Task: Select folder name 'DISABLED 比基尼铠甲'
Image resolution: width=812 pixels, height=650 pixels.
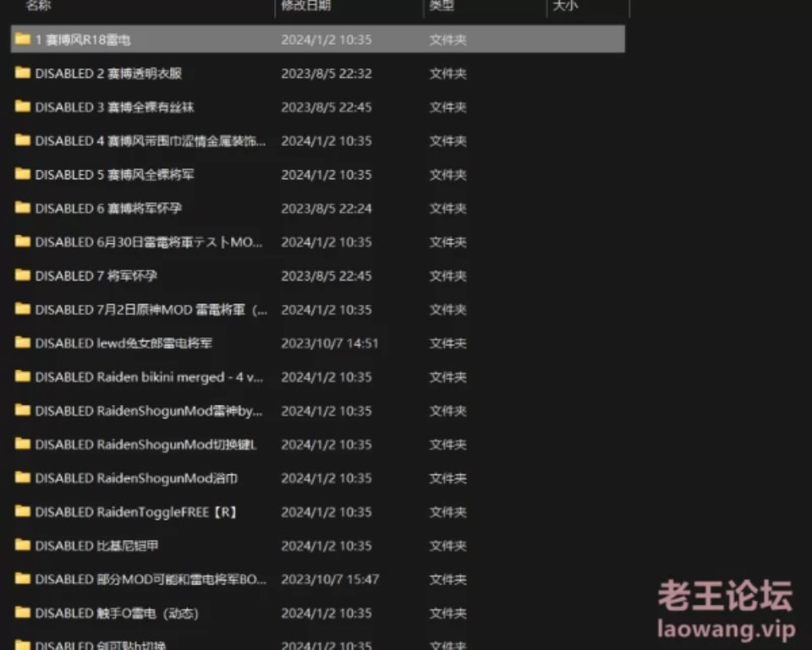Action: [96, 546]
